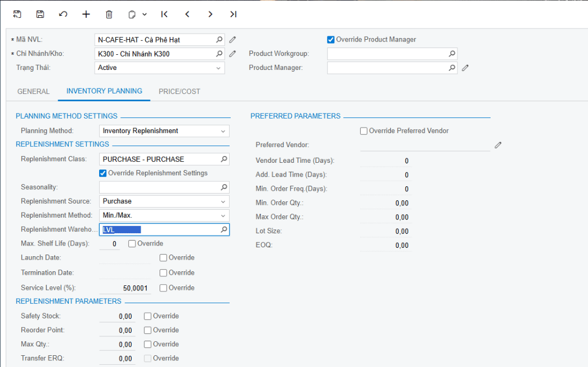Image resolution: width=588 pixels, height=367 pixels.
Task: Click the Delete trash icon
Action: tap(109, 15)
